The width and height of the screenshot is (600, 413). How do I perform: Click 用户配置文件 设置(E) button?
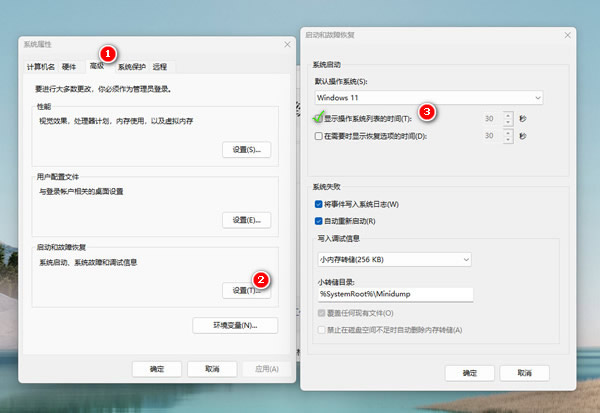click(245, 220)
